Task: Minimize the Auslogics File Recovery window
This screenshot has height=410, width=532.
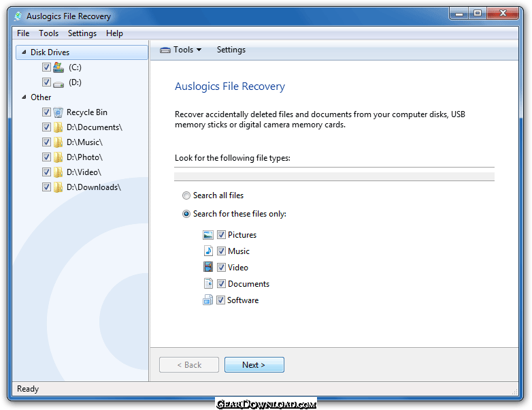Action: click(x=459, y=14)
